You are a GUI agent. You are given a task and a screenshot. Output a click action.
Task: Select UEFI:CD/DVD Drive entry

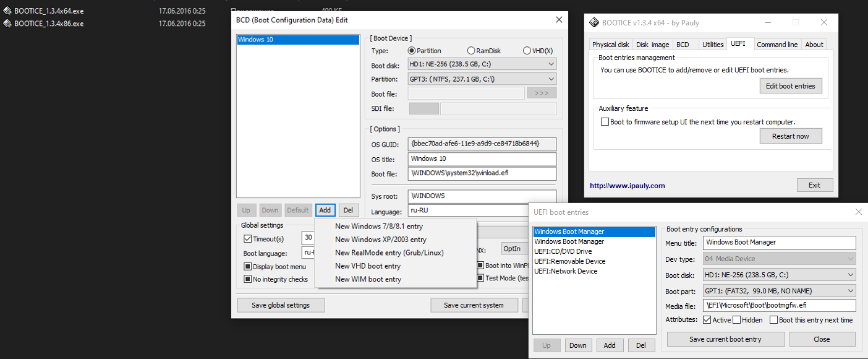click(594, 251)
